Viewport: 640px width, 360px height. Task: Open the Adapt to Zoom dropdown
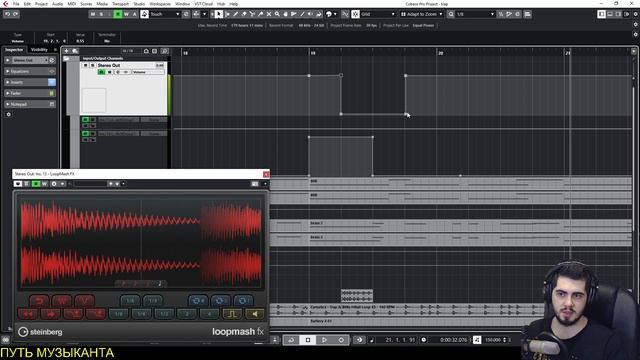click(422, 14)
